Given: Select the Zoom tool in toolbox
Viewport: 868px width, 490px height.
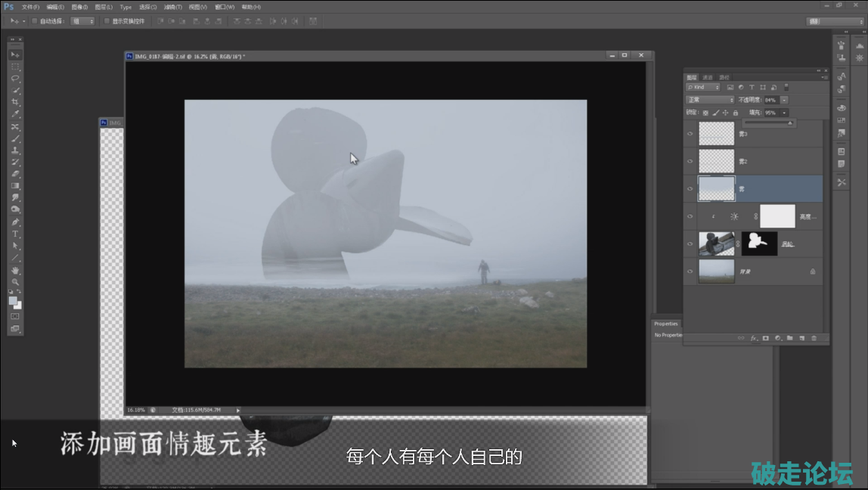Looking at the screenshot, I should click(15, 282).
